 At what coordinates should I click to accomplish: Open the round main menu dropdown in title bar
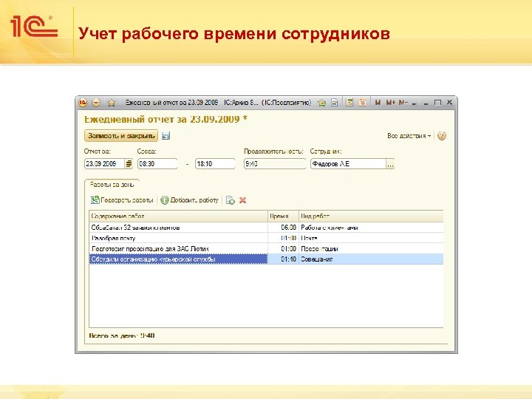point(96,103)
